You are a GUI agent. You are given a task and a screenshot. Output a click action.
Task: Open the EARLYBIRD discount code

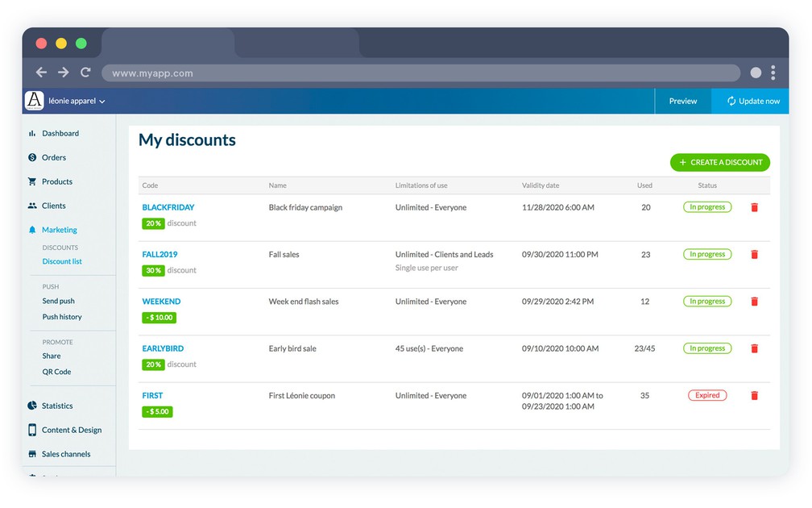click(163, 348)
